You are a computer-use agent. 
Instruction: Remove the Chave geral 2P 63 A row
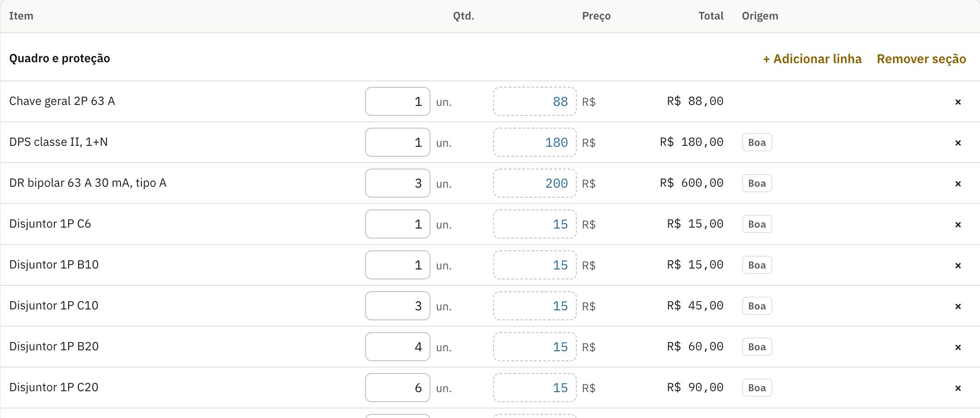[x=958, y=102]
